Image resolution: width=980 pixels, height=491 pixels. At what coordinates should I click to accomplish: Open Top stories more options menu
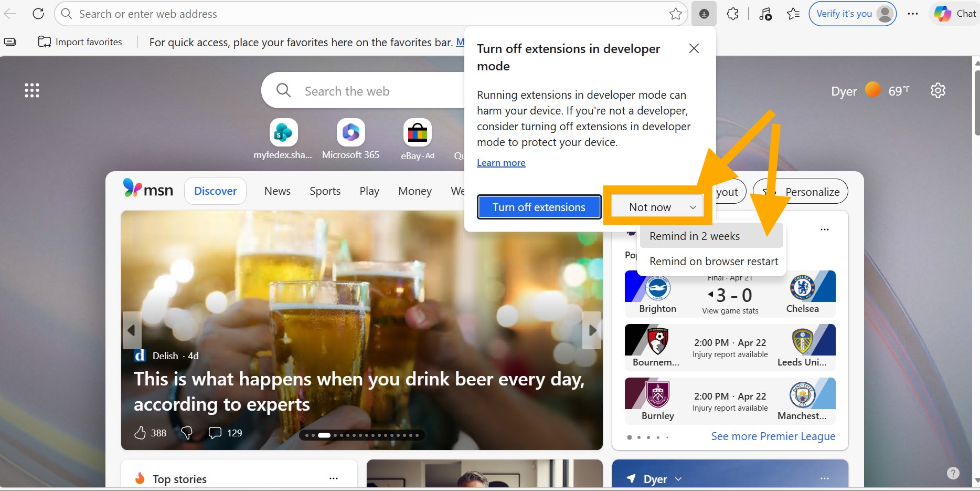[x=334, y=478]
